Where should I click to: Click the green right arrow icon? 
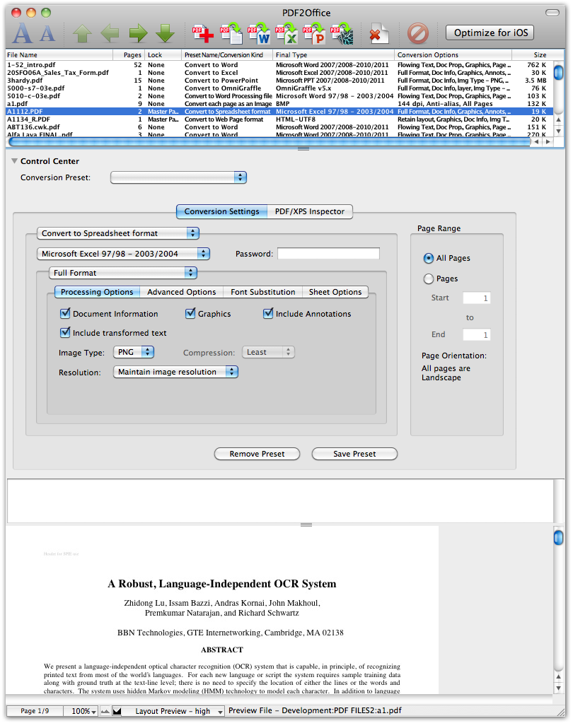click(137, 33)
